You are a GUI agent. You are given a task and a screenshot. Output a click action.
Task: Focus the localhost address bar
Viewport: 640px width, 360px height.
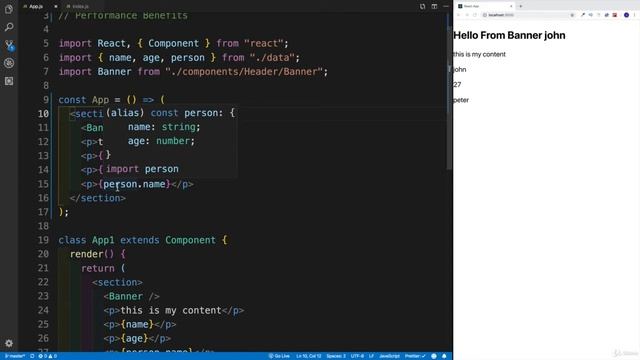click(x=527, y=15)
